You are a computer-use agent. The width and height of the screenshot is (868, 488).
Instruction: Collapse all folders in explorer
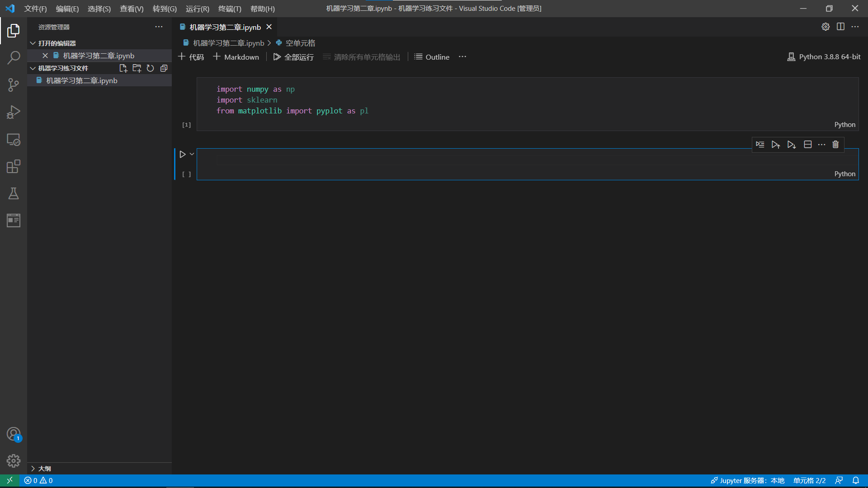pos(164,68)
